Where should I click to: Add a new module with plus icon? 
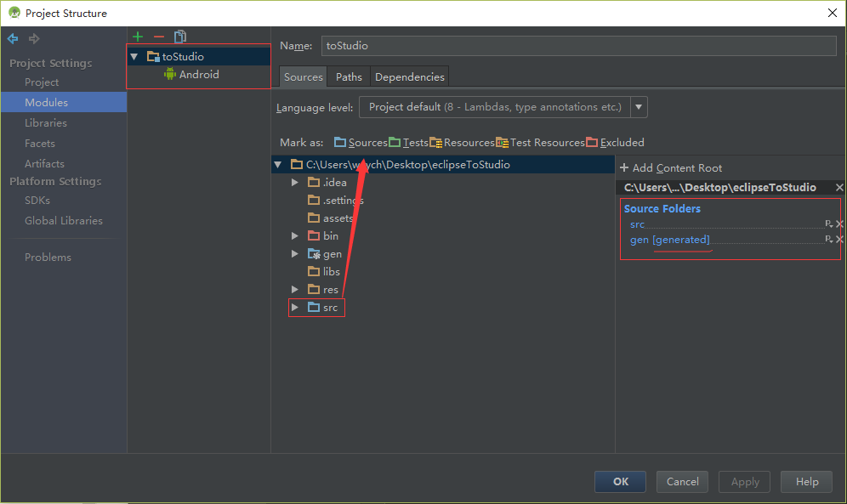point(138,37)
